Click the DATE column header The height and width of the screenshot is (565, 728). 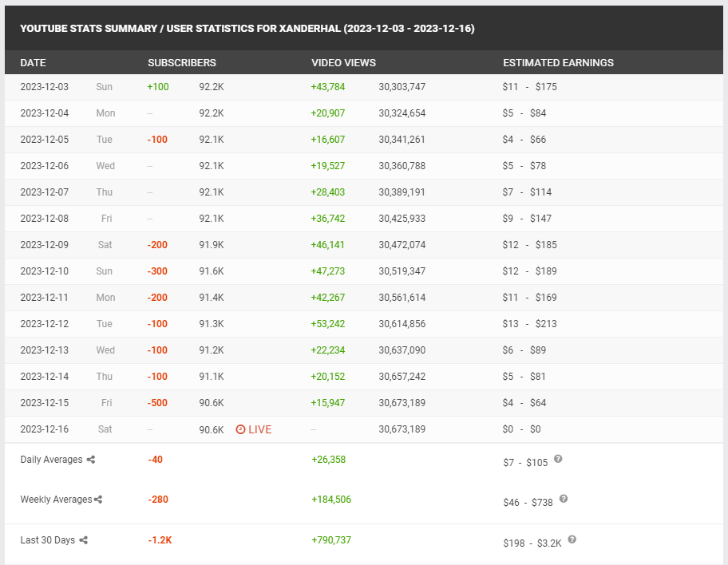coord(33,63)
